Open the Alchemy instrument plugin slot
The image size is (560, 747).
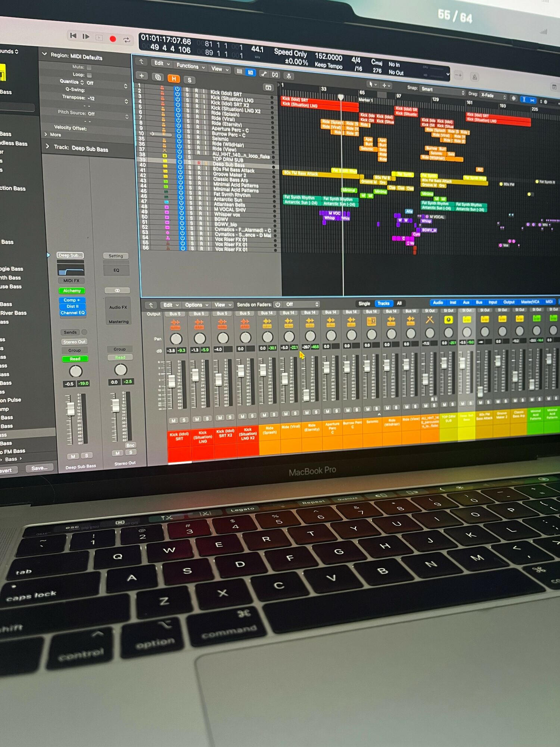[x=72, y=291]
